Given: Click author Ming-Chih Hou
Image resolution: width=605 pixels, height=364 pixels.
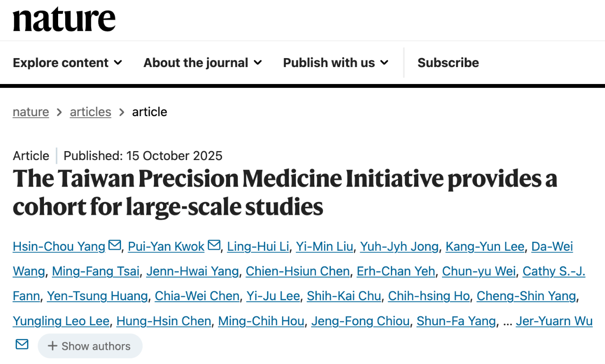Looking at the screenshot, I should pos(261,321).
